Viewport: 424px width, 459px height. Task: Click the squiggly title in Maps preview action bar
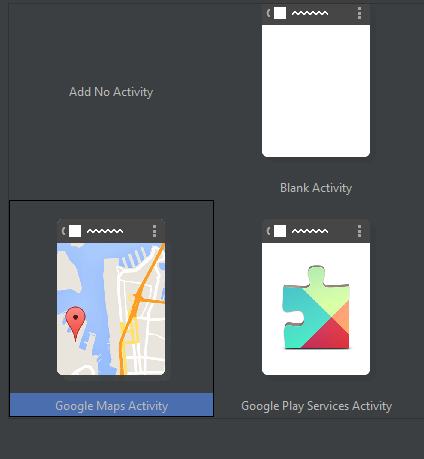(105, 231)
